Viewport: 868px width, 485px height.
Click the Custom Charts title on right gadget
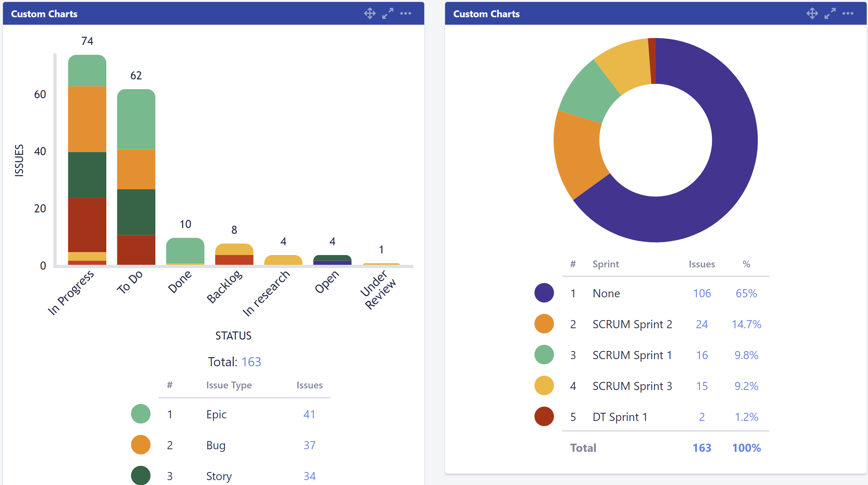pyautogui.click(x=486, y=14)
